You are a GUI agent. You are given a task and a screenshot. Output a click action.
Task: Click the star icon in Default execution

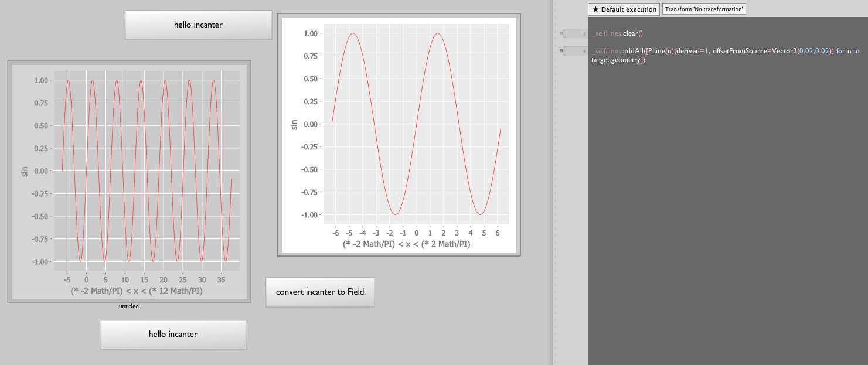(595, 9)
